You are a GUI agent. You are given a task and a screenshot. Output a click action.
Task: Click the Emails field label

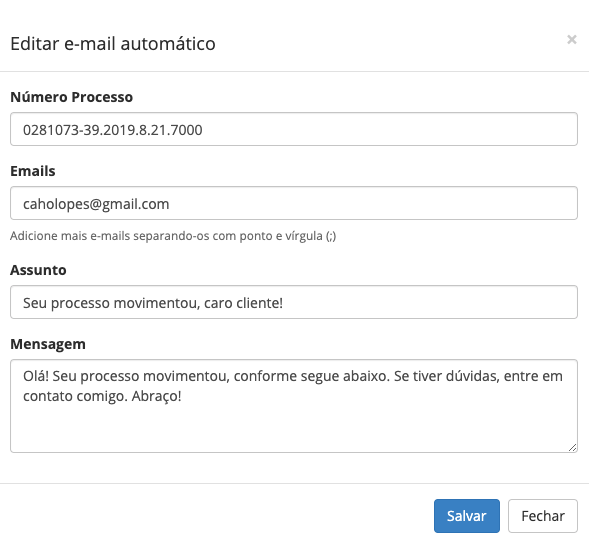click(x=33, y=171)
